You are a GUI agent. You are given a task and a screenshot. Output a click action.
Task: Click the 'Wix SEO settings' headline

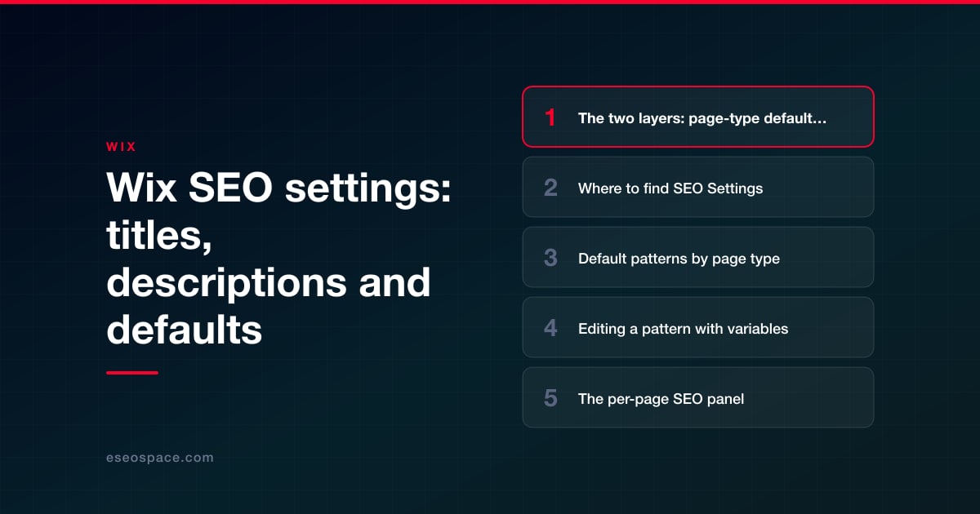point(279,260)
